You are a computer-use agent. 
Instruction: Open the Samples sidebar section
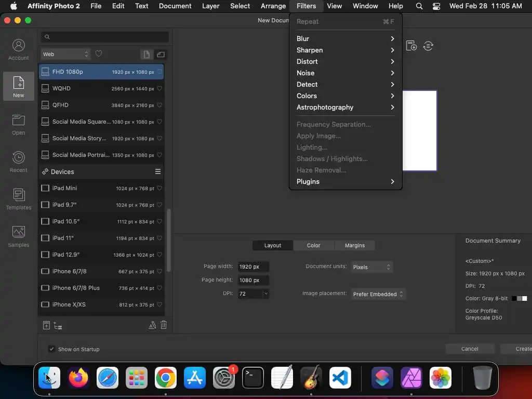click(18, 236)
